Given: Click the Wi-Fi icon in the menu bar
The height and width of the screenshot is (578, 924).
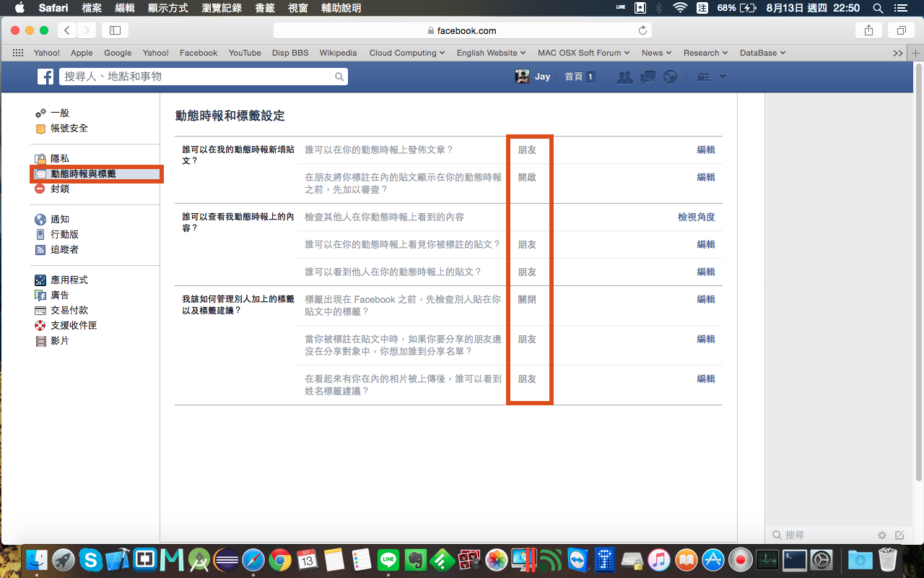Looking at the screenshot, I should (679, 8).
